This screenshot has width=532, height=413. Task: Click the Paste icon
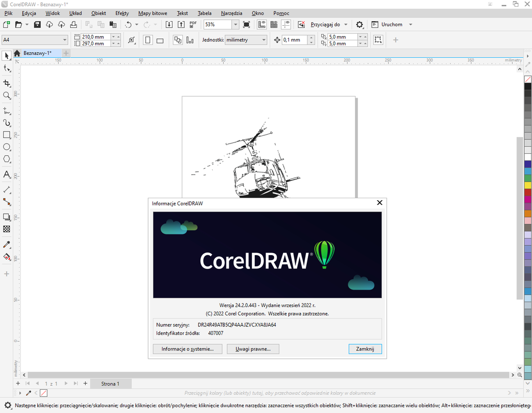click(113, 24)
